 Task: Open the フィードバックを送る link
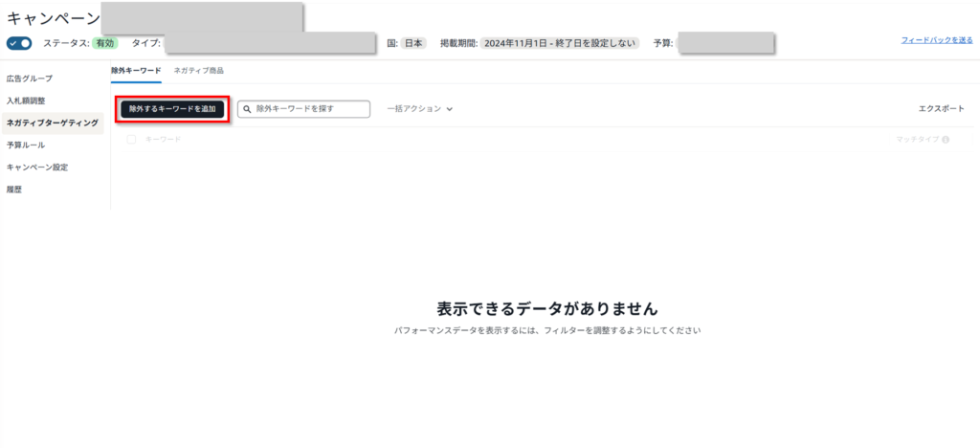pos(937,40)
